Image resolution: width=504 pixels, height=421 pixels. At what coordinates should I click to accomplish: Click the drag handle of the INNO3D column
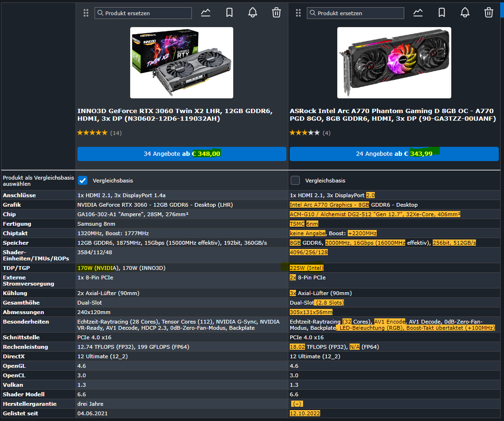(x=86, y=13)
